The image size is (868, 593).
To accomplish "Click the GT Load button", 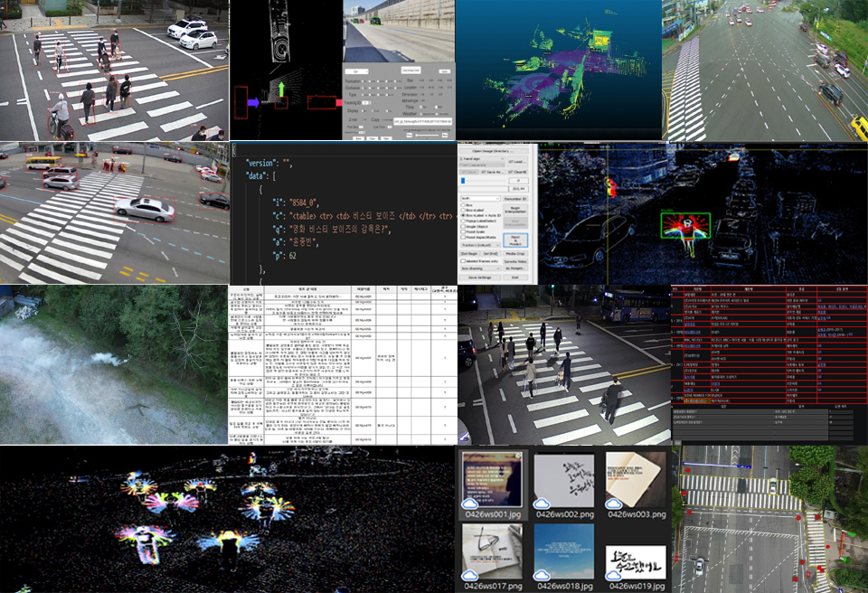I will (x=517, y=162).
